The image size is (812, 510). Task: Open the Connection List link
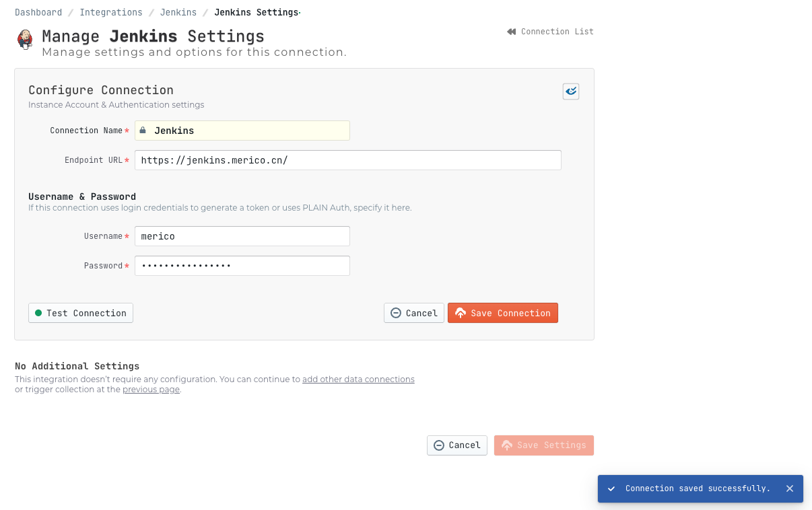coord(556,31)
